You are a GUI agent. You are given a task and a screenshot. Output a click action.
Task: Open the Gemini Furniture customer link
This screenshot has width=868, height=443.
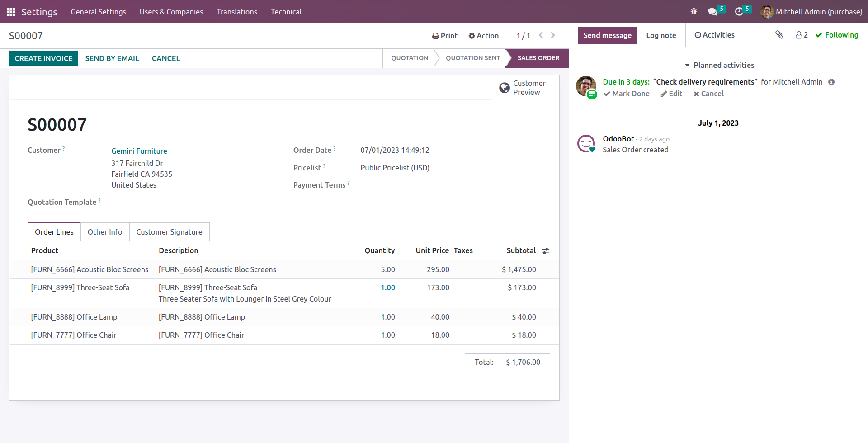139,151
